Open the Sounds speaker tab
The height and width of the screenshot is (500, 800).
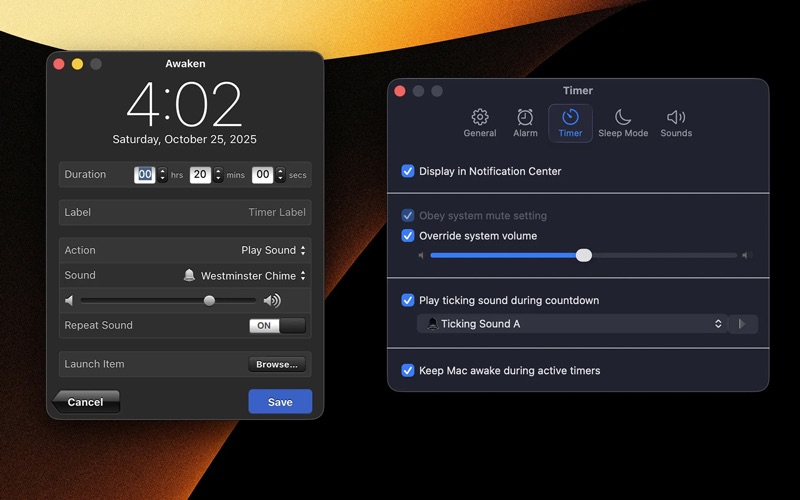pos(676,123)
